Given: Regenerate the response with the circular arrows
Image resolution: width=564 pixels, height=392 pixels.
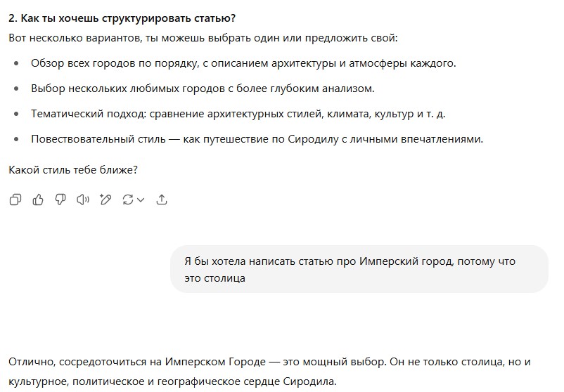Looking at the screenshot, I should 128,200.
